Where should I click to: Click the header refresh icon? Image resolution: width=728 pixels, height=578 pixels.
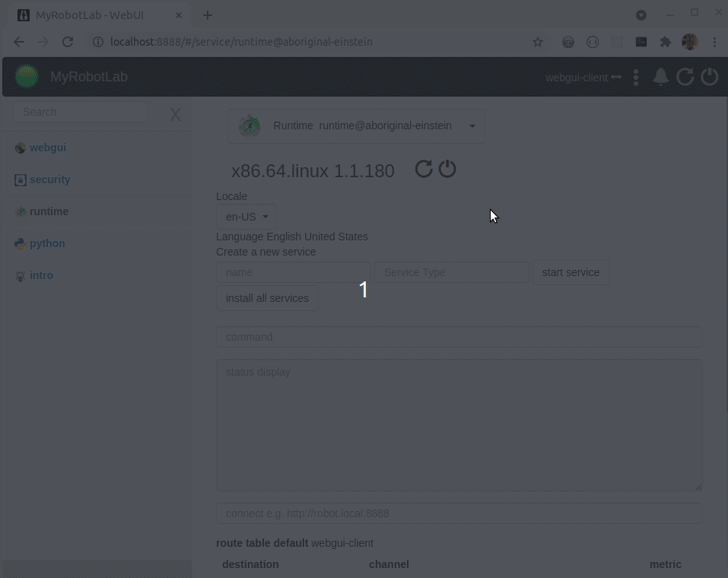(685, 77)
